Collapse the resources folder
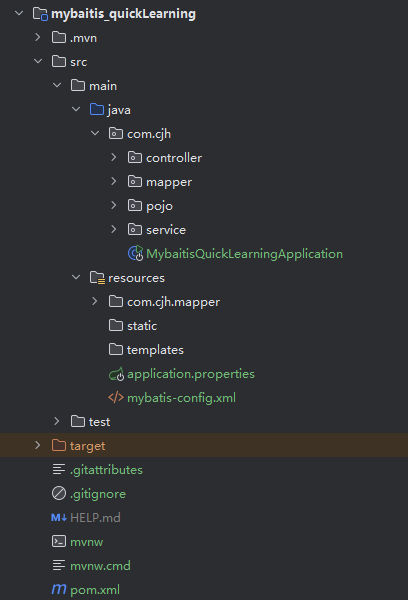This screenshot has width=408, height=600. coord(76,277)
